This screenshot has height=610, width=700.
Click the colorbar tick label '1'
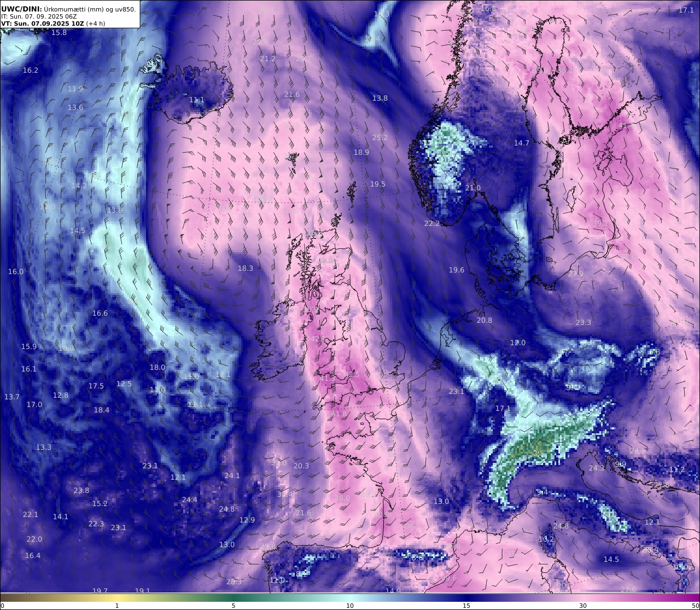click(117, 606)
